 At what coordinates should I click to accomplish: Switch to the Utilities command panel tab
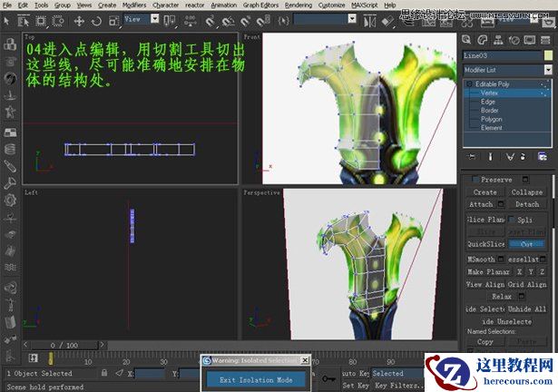(x=545, y=40)
